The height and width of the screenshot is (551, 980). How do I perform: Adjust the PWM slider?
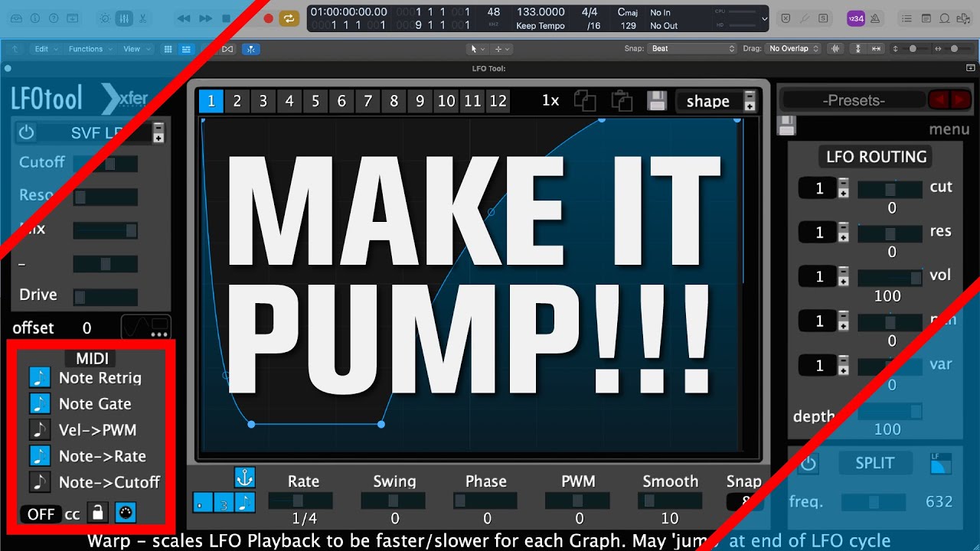pos(577,500)
